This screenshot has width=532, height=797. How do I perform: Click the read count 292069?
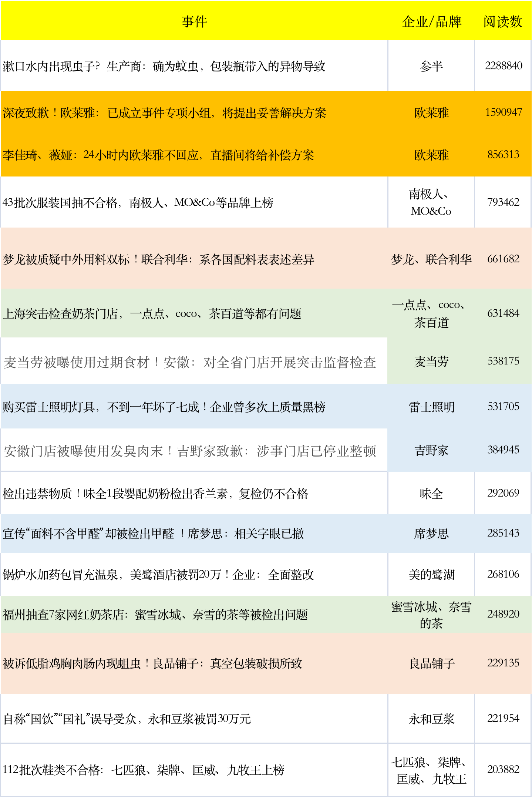point(504,493)
